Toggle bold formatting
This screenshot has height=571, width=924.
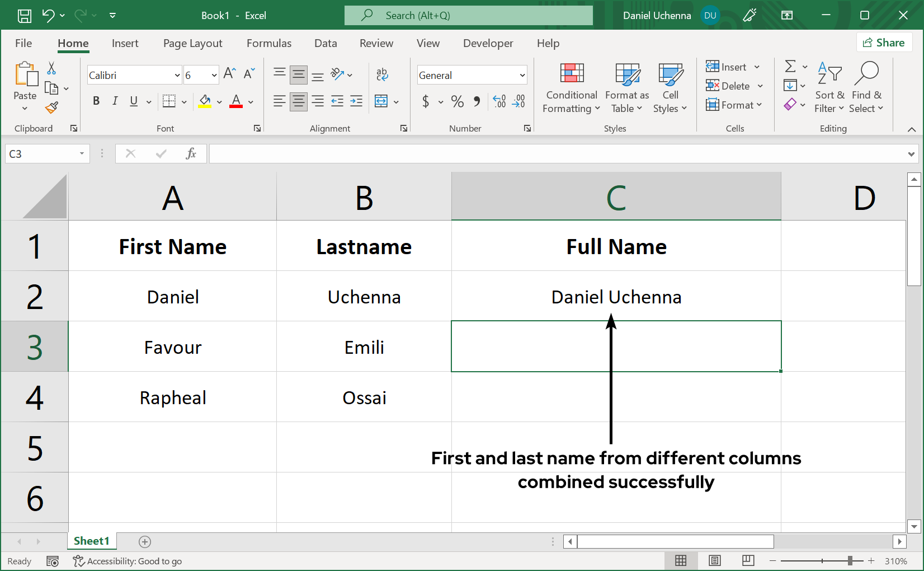coord(96,101)
